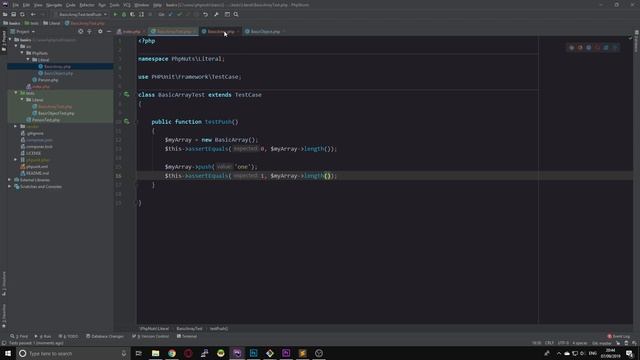The width and height of the screenshot is (640, 360).
Task: Click testPush breadcrumb below the editor
Action: tap(219, 329)
